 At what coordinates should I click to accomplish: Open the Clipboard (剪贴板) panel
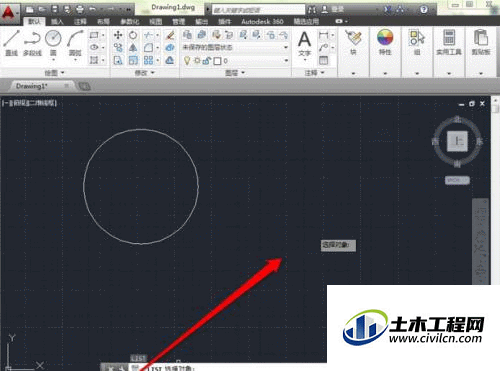click(481, 43)
